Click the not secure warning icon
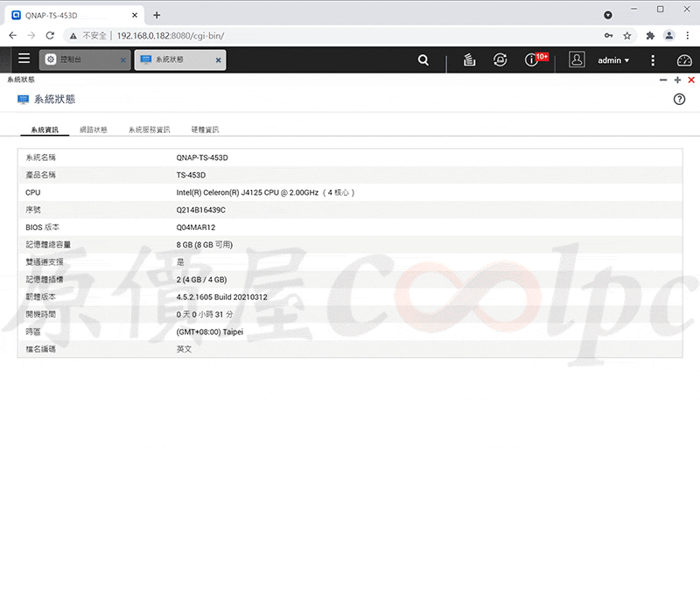 tap(73, 36)
